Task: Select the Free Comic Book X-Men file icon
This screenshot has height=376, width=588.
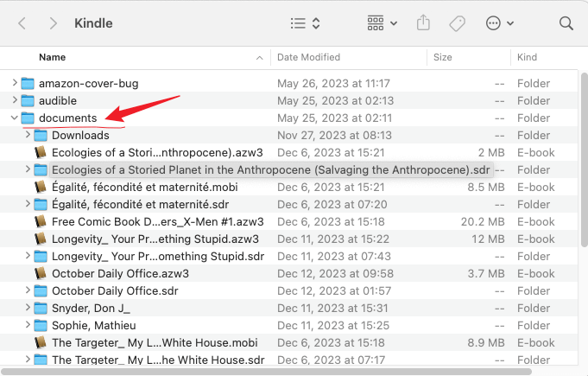Action: [41, 221]
